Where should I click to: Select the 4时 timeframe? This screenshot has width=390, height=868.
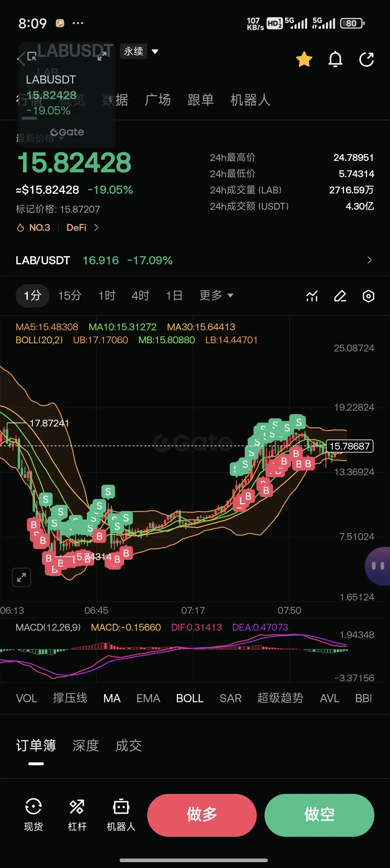(140, 296)
